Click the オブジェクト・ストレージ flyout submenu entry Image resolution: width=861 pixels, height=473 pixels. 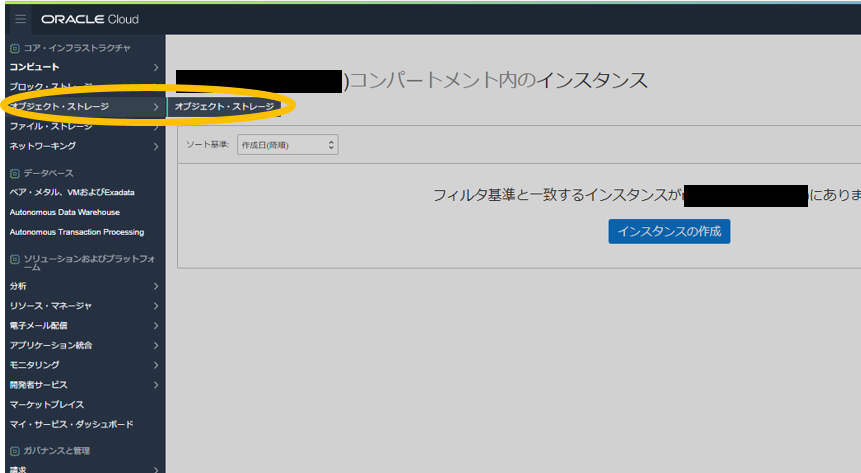[x=224, y=107]
